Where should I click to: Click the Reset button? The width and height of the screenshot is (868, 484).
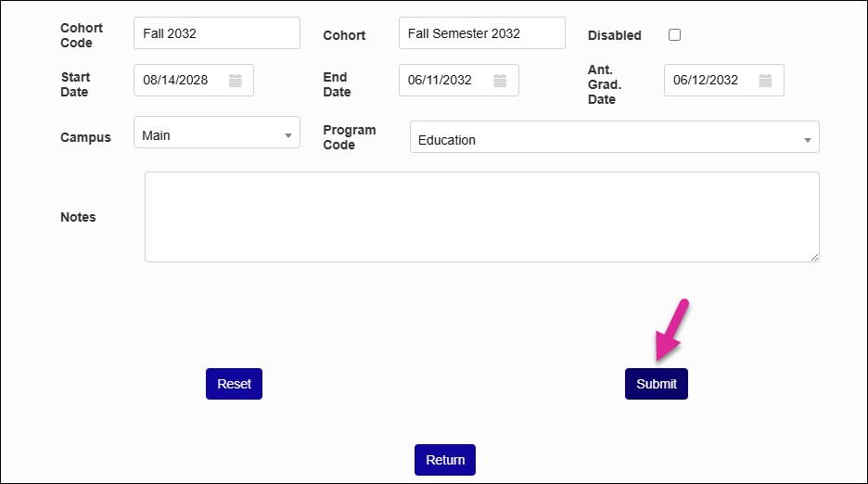point(235,384)
